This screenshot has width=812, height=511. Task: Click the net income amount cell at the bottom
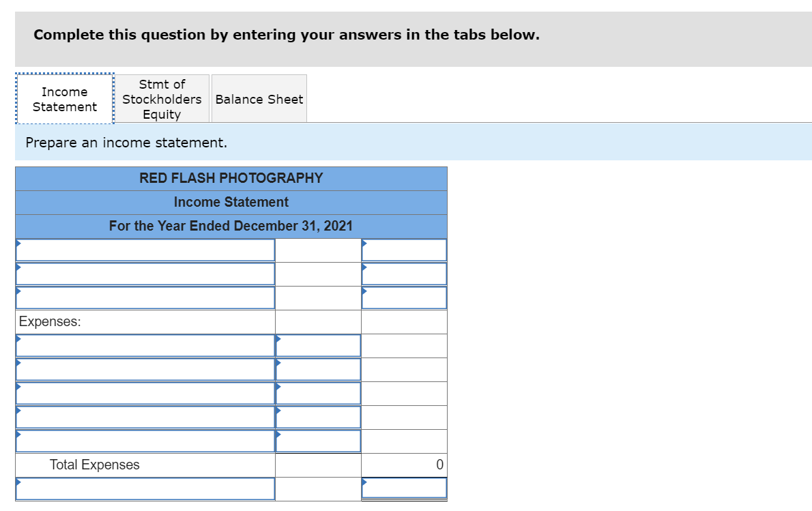click(x=404, y=488)
